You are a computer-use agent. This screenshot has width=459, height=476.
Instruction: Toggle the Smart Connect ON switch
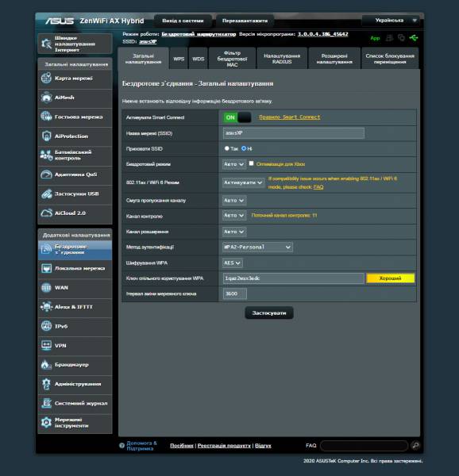pyautogui.click(x=237, y=117)
